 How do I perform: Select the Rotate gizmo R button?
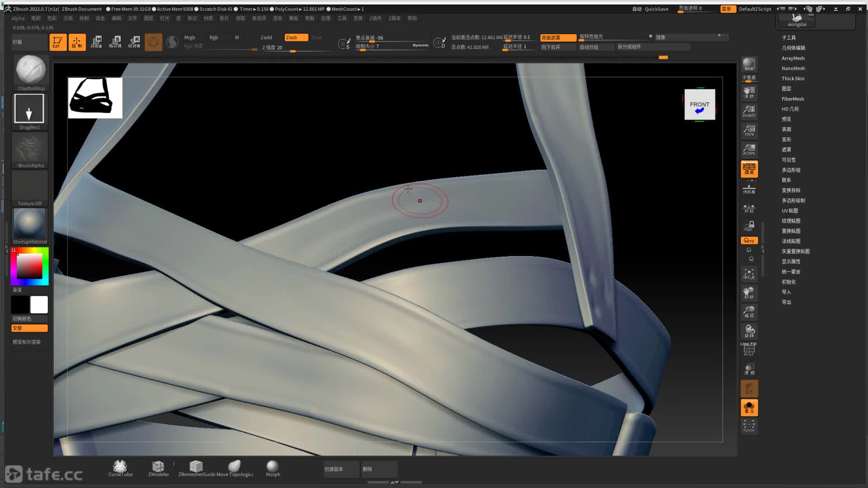point(134,42)
